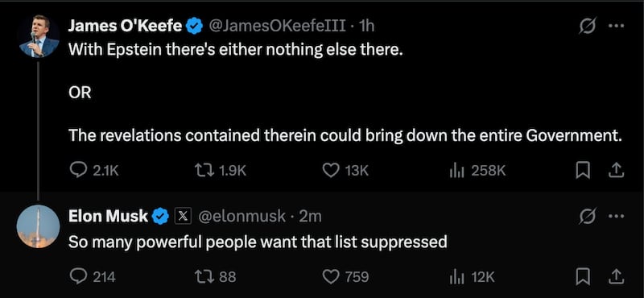Screen dimensions: 644x298
Task: Bookmark Elon Musk's reply
Action: point(583,277)
